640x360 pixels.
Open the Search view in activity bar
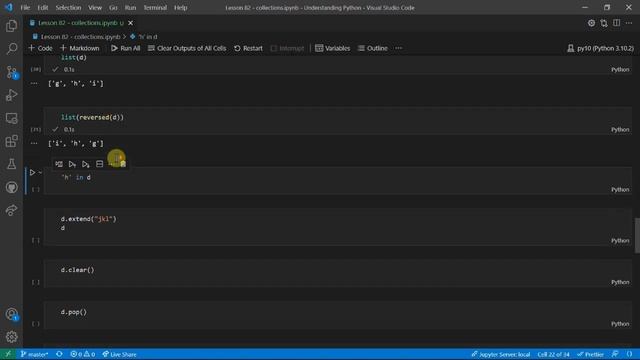(x=11, y=49)
